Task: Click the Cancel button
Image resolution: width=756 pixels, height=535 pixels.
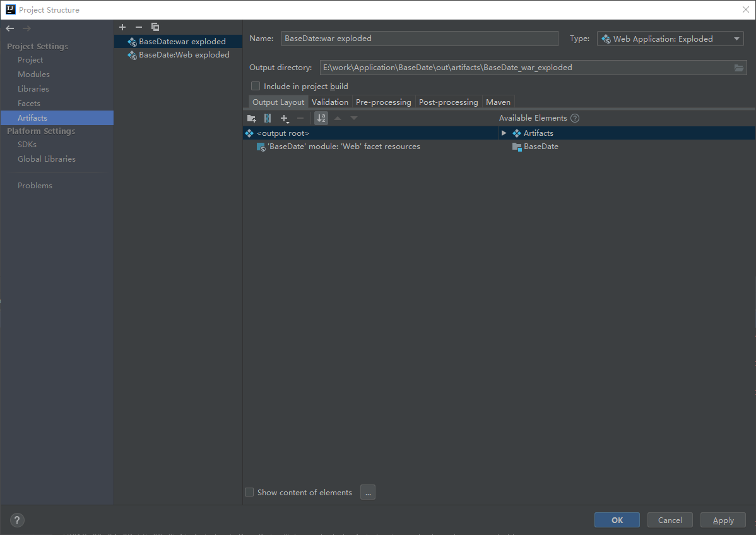Action: 670,520
